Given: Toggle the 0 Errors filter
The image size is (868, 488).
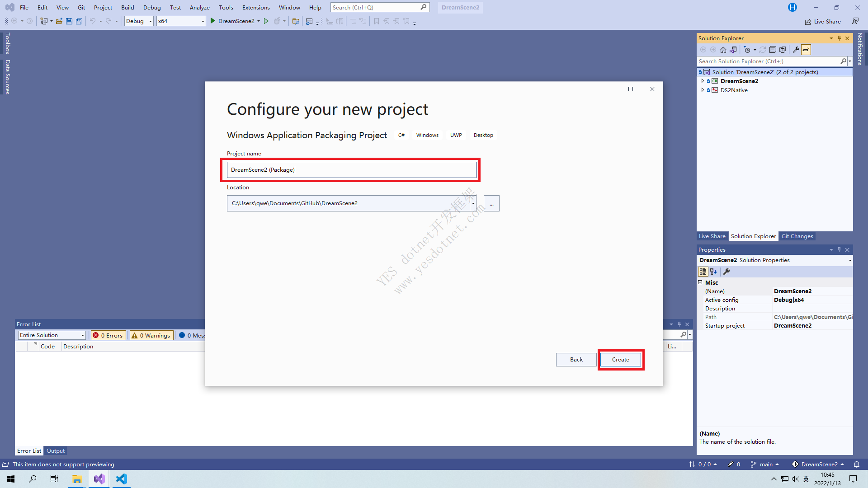Looking at the screenshot, I should (x=108, y=335).
